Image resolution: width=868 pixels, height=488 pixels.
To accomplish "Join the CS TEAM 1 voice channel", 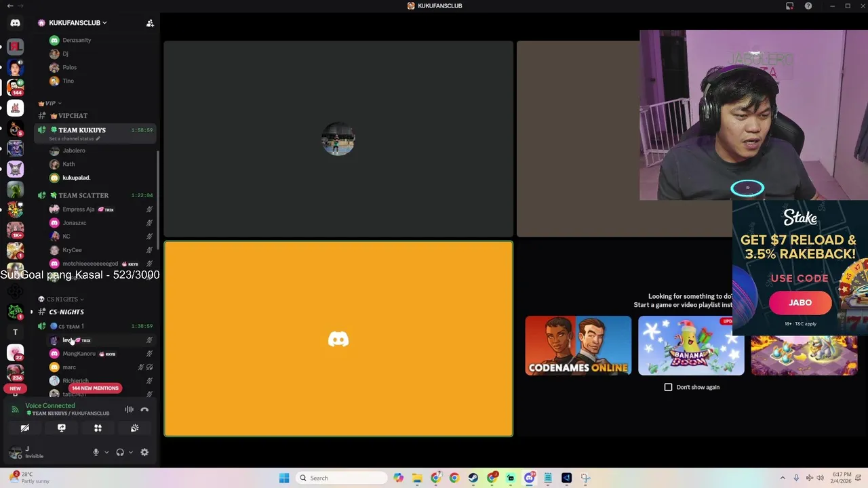I will point(95,326).
